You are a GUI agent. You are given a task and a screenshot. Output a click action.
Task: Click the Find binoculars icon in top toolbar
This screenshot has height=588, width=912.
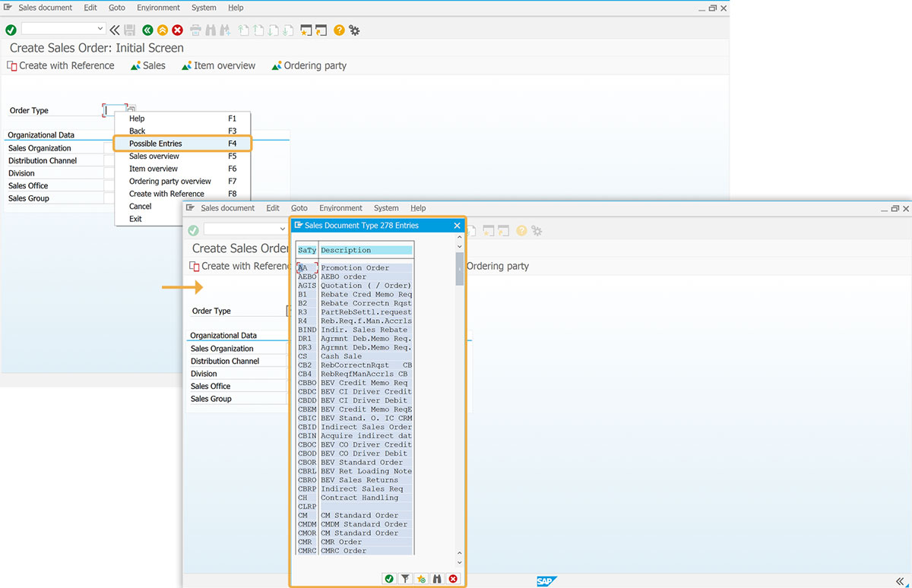click(x=211, y=30)
